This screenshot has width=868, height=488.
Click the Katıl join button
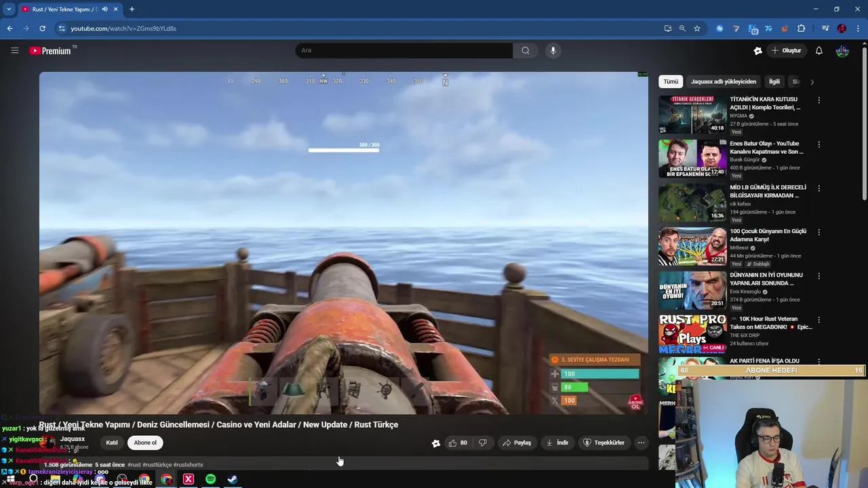[x=112, y=443]
